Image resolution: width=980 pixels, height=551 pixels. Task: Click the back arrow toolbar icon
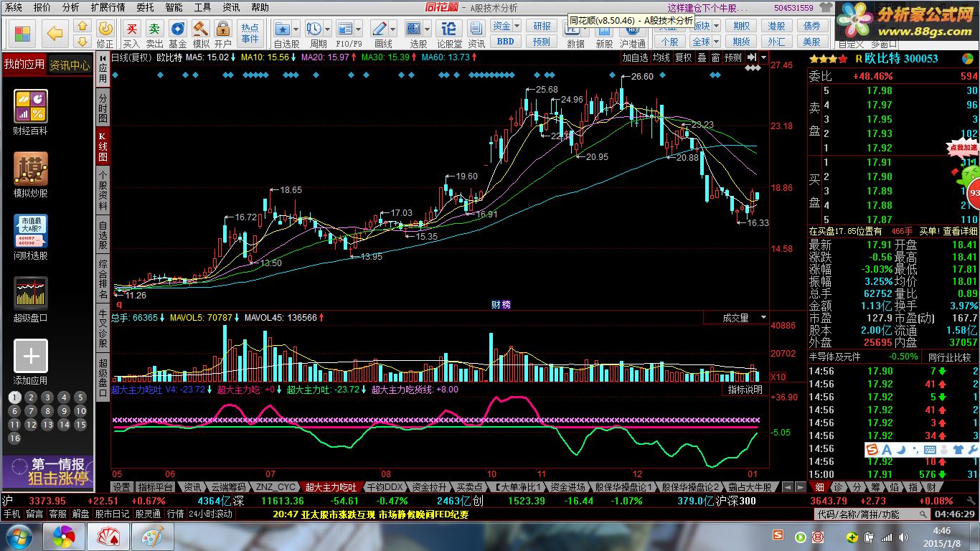(x=55, y=32)
